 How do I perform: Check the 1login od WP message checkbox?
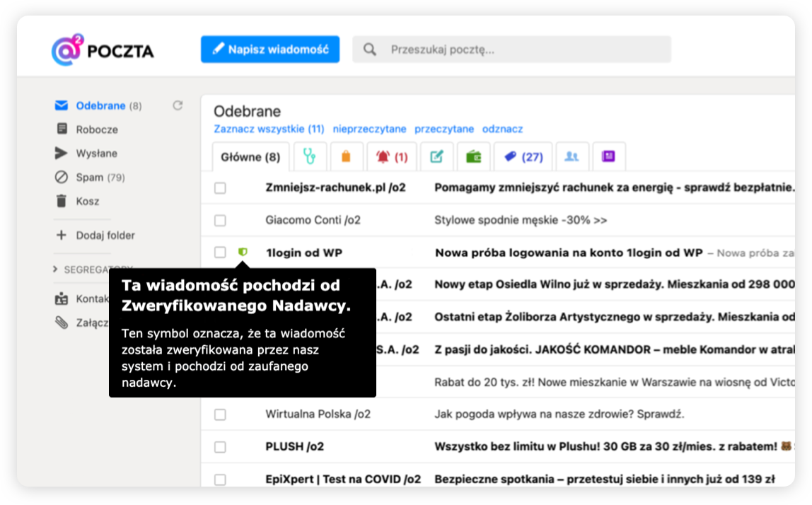pos(220,253)
